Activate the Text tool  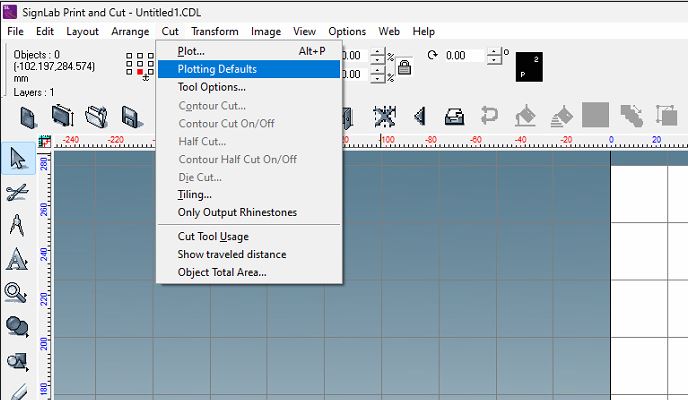click(17, 259)
